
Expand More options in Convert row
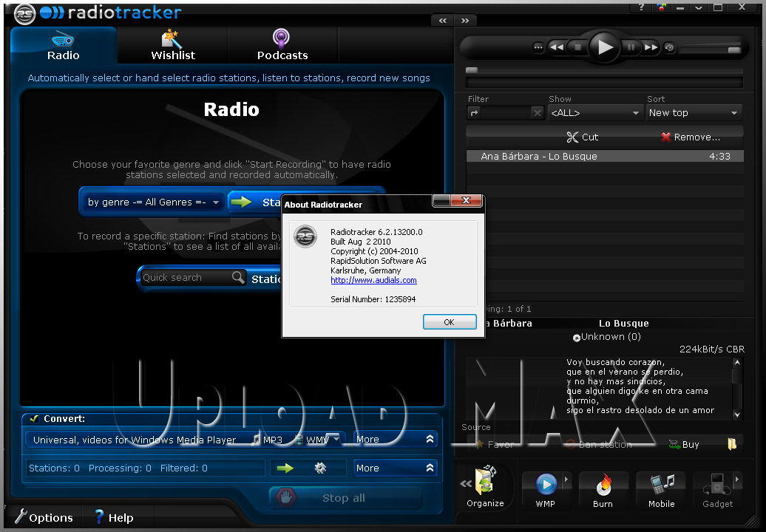395,439
